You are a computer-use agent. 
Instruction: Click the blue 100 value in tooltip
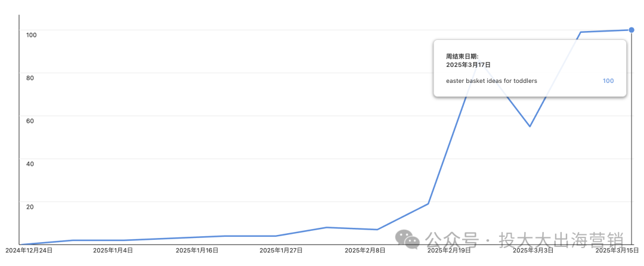(x=608, y=81)
